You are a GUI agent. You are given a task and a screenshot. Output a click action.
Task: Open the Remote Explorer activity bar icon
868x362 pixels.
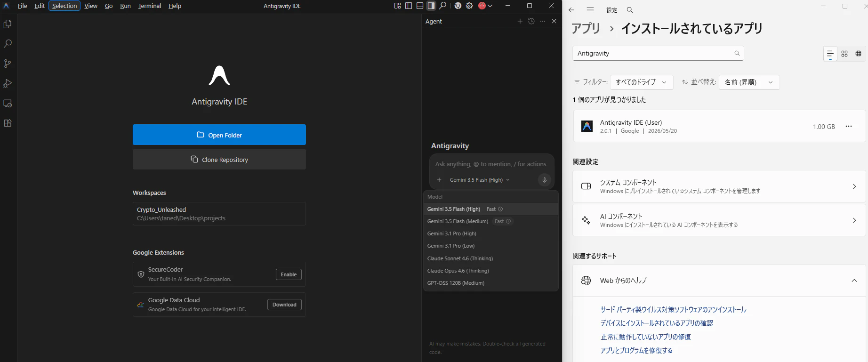point(8,103)
